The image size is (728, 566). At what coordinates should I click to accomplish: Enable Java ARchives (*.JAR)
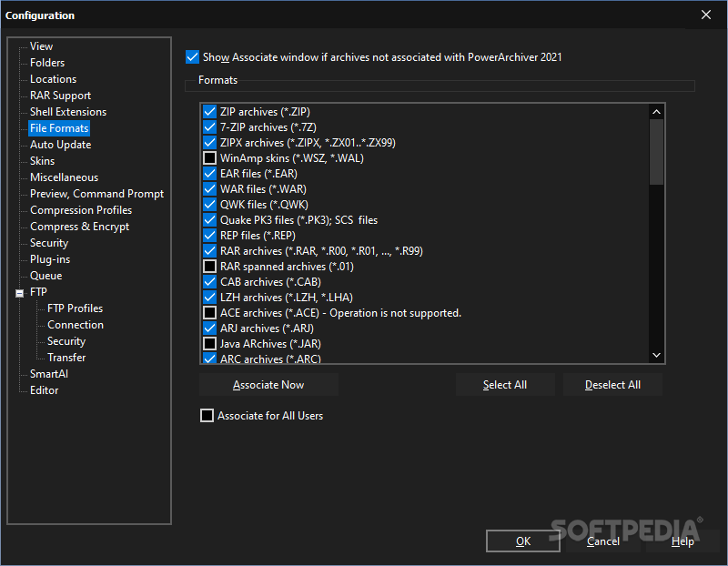tap(210, 344)
